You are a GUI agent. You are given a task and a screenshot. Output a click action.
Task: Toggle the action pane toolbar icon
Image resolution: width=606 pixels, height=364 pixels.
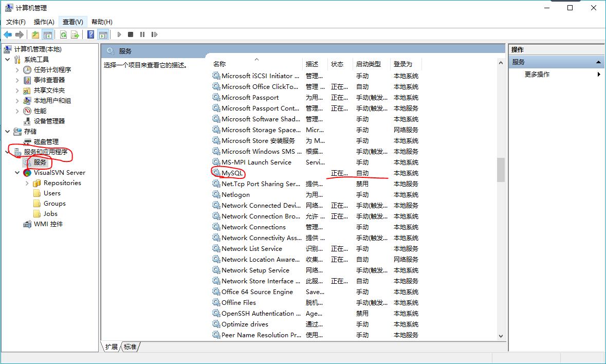(103, 35)
